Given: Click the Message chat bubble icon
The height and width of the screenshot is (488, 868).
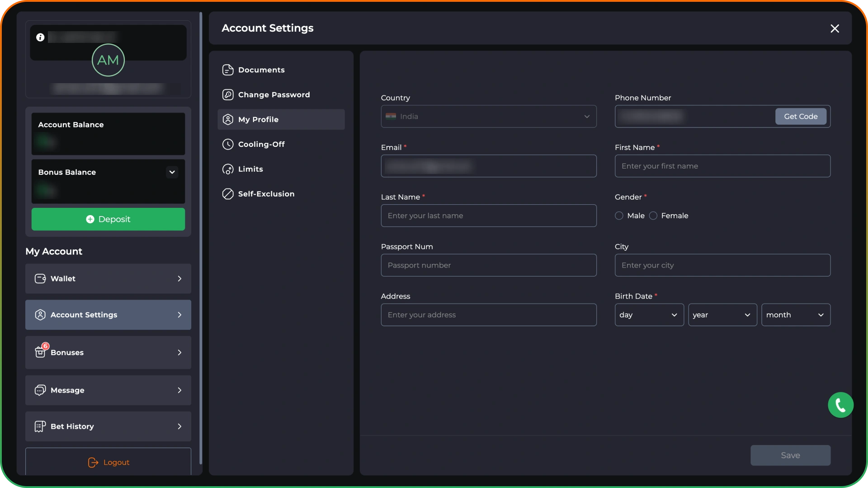Looking at the screenshot, I should 40,390.
